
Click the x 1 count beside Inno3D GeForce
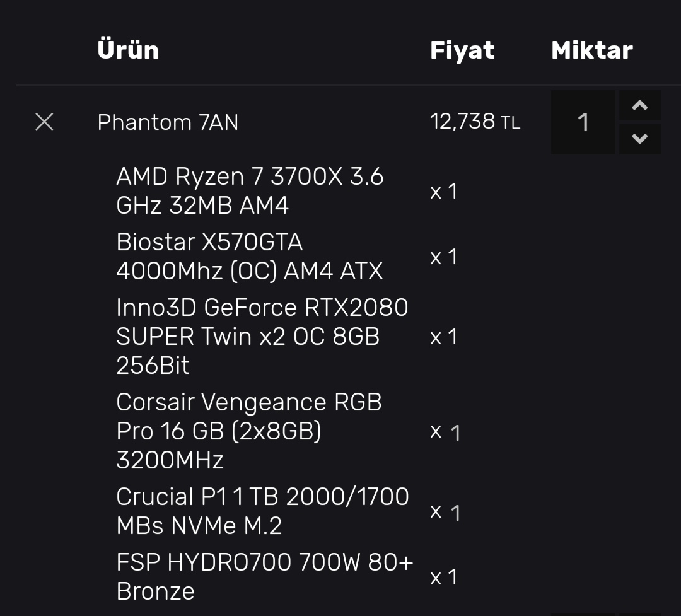(x=443, y=337)
